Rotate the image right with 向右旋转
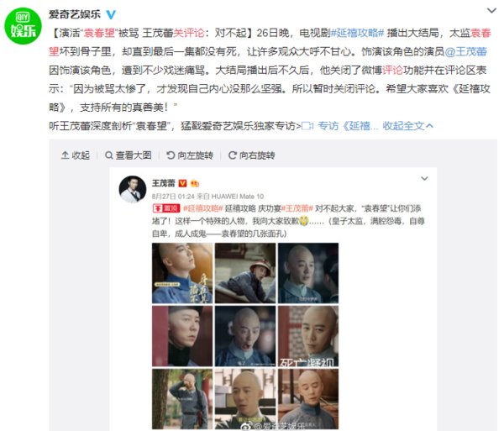The height and width of the screenshot is (431, 504). click(251, 155)
